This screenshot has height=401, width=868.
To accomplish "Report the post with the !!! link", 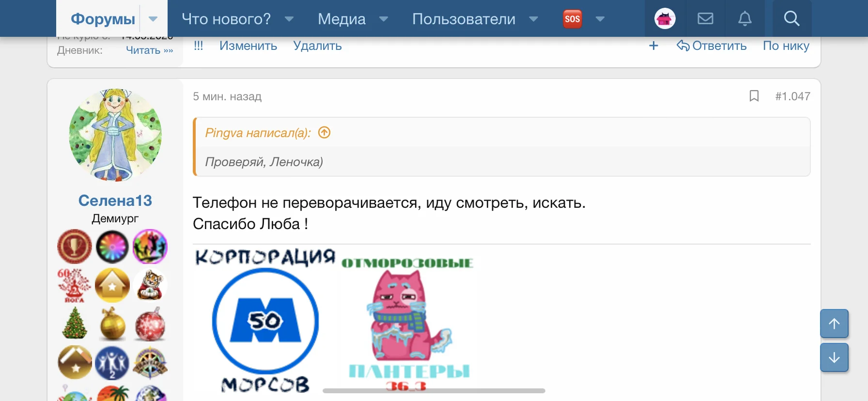I will pos(199,46).
